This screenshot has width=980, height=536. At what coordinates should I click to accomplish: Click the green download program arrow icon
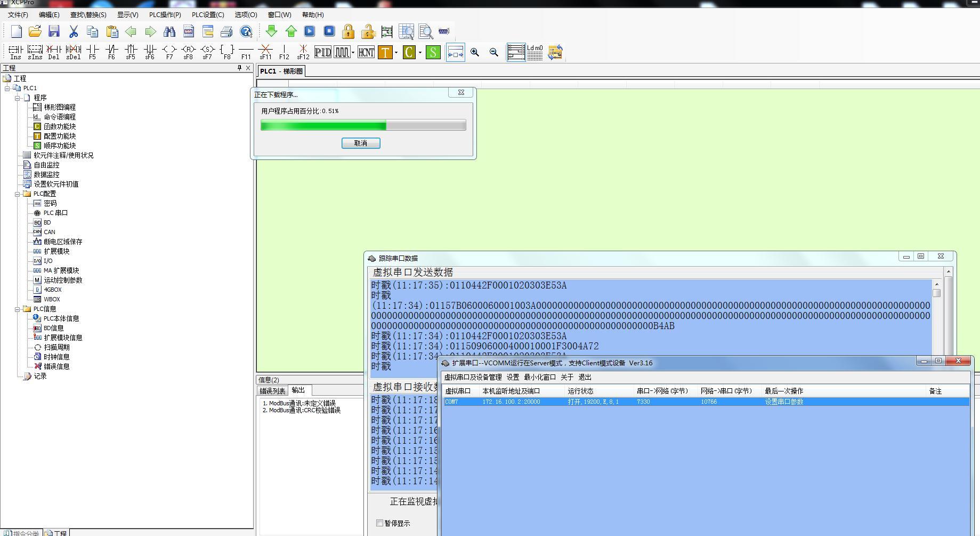(x=271, y=31)
